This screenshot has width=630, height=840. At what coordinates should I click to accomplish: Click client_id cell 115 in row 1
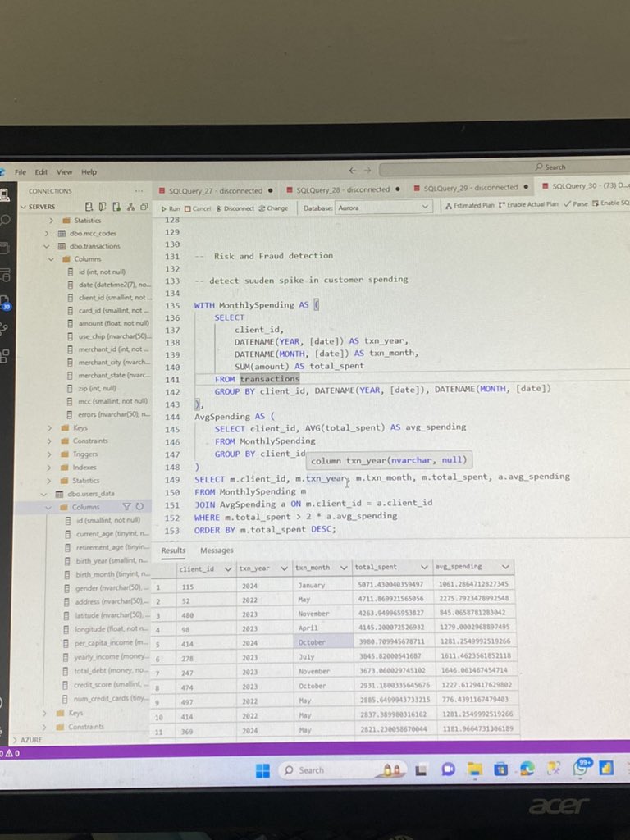point(206,587)
